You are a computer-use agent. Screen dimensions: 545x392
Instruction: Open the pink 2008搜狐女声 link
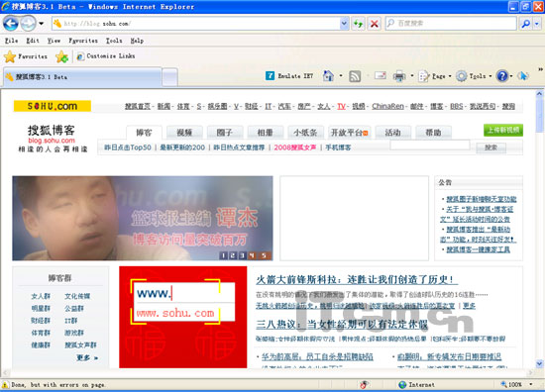point(295,147)
